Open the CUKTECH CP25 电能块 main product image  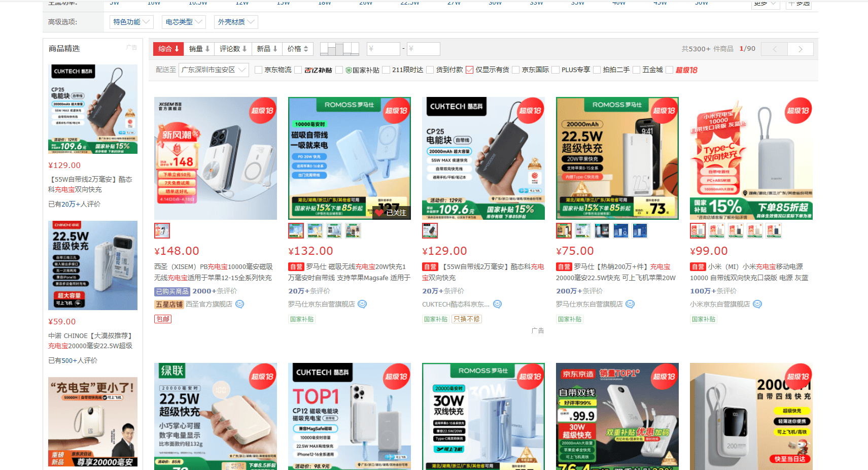pyautogui.click(x=483, y=158)
